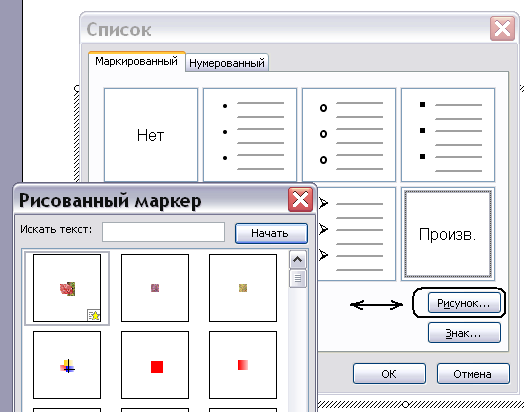Click the star badge on the first bullet thumbnail
524x412 pixels.
click(94, 315)
